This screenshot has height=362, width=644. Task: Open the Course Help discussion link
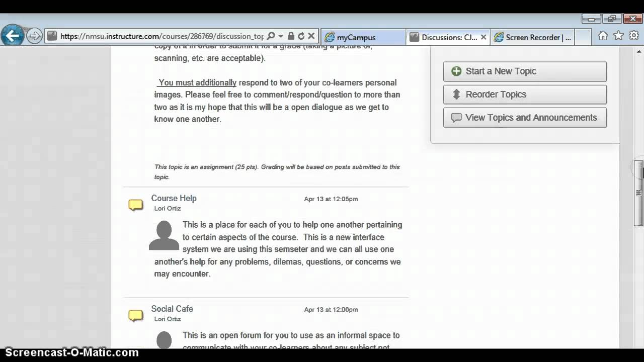click(x=174, y=198)
